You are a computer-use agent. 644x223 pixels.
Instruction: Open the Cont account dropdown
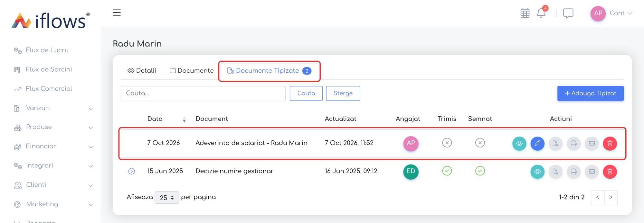(x=620, y=13)
